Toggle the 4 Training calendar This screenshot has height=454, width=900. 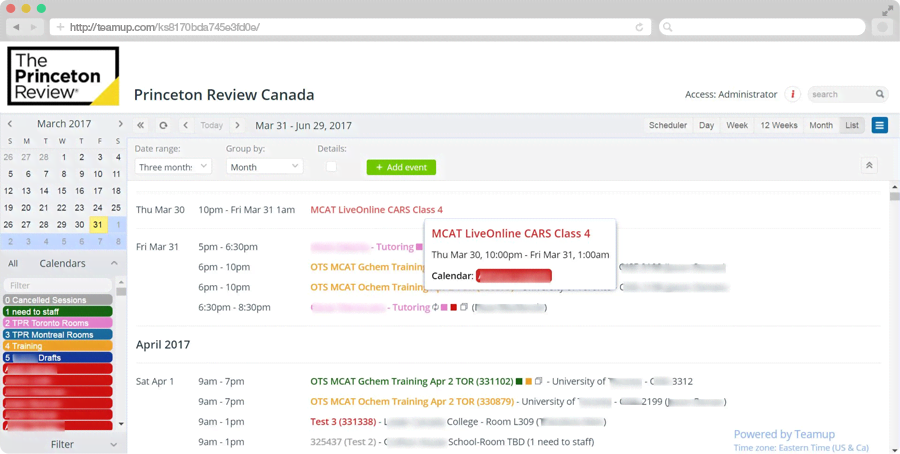[57, 346]
